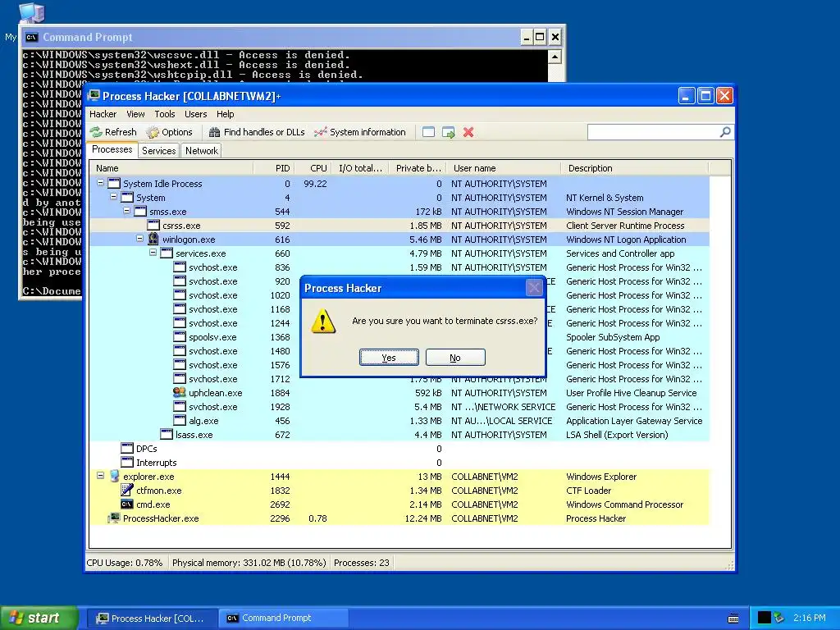Sort by the Private bytes column
The image size is (840, 630).
[x=418, y=168]
